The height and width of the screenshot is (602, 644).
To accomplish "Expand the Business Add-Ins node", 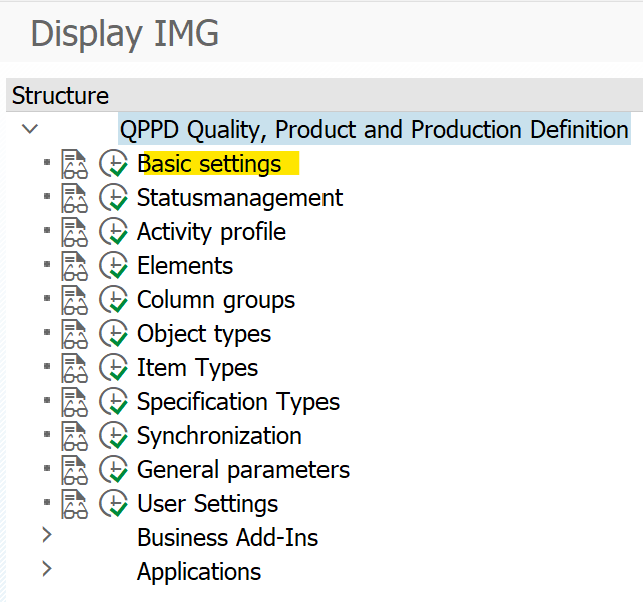I will pos(46,536).
